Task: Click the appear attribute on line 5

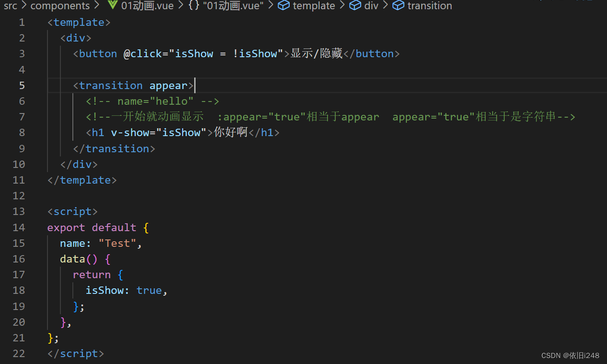Action: [x=168, y=85]
